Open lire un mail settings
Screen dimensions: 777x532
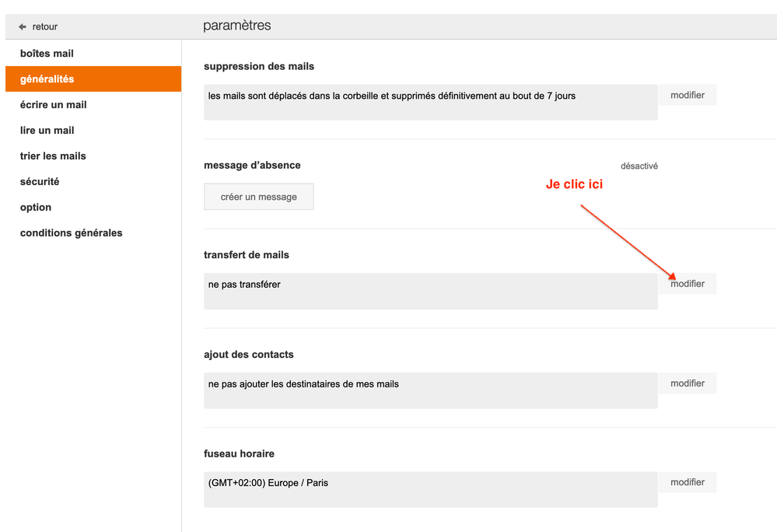point(47,131)
